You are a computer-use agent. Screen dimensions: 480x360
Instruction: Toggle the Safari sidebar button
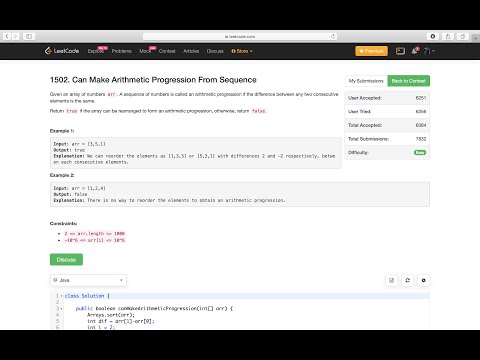(29, 36)
